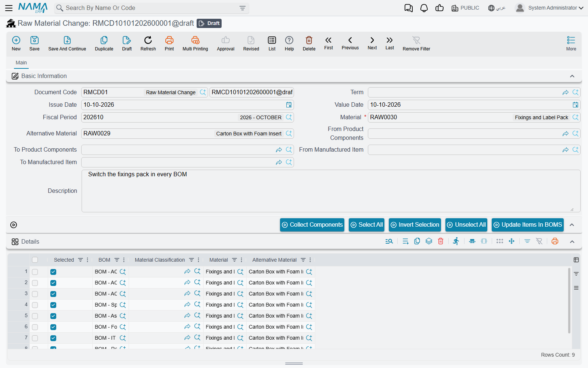Open the chat messages icon
The width and height of the screenshot is (588, 368).
pyautogui.click(x=409, y=8)
